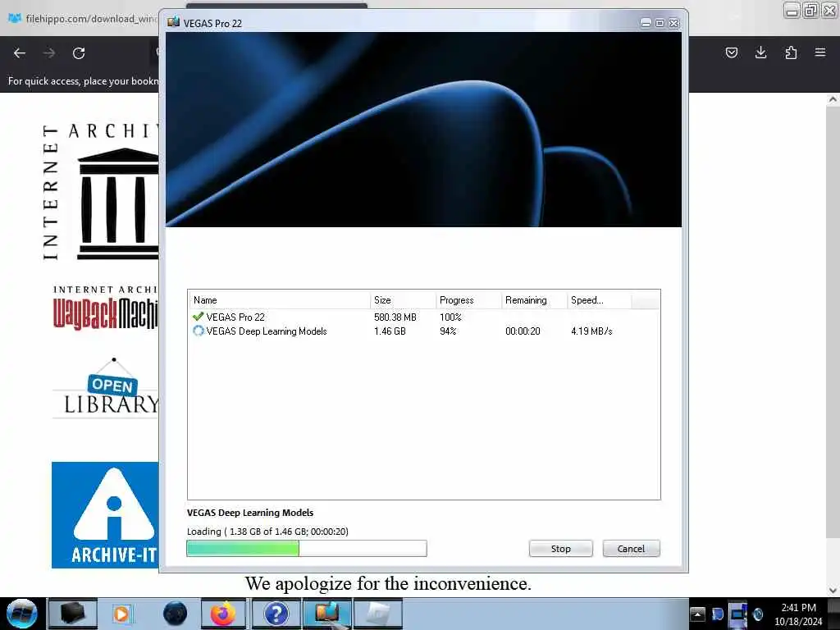Click the green download progress bar
840x630 pixels.
tap(307, 548)
